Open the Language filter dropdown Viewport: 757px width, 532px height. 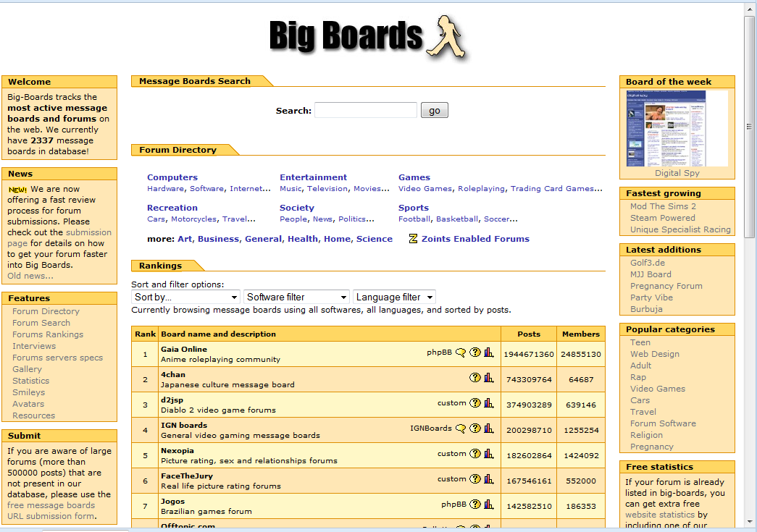click(394, 297)
